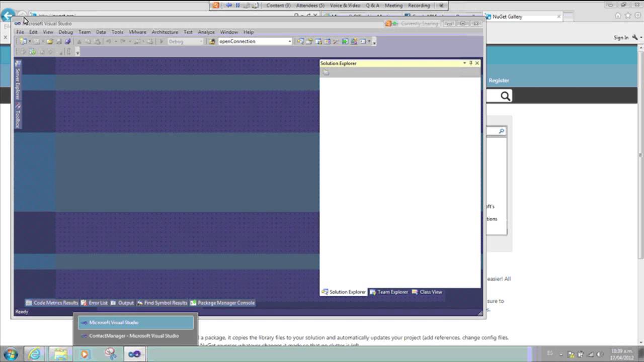Click the browser Back arrow button
Viewport: 644px width, 362px height.
pos(7,16)
